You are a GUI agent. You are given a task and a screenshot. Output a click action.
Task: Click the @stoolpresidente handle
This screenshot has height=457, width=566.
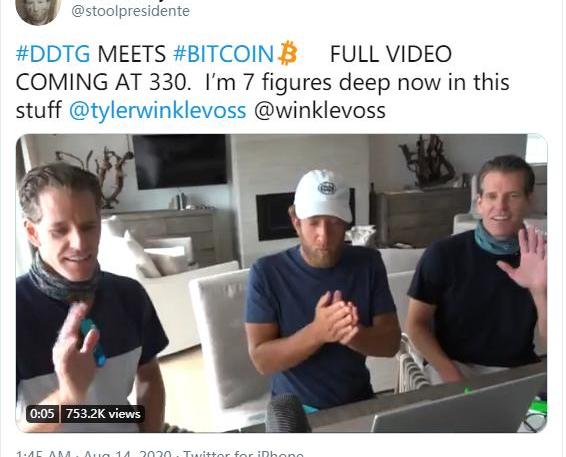tap(130, 11)
